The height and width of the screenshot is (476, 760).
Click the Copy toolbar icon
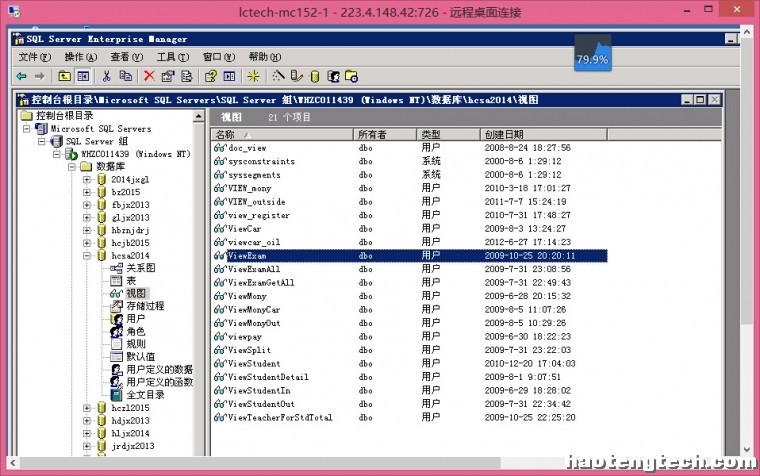coord(126,76)
